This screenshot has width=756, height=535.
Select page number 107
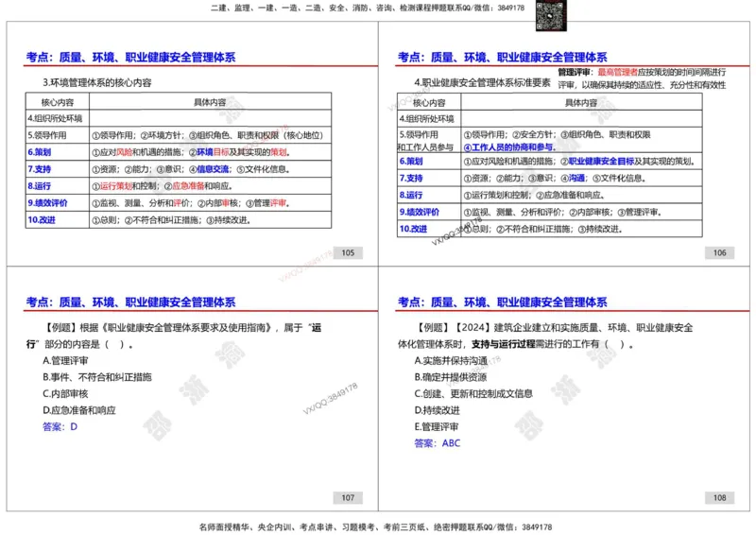click(348, 497)
